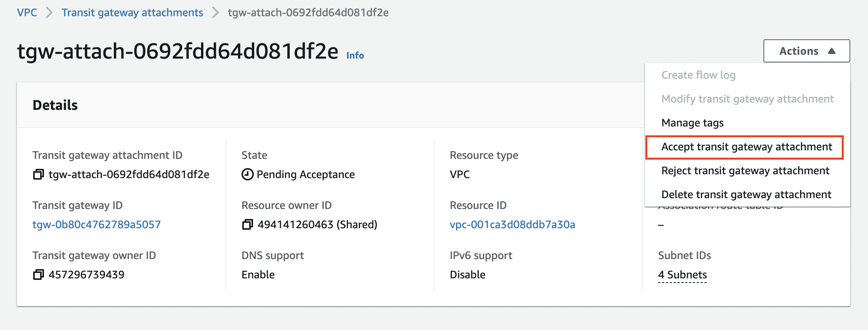Go to VPC breadcrumb link

27,13
